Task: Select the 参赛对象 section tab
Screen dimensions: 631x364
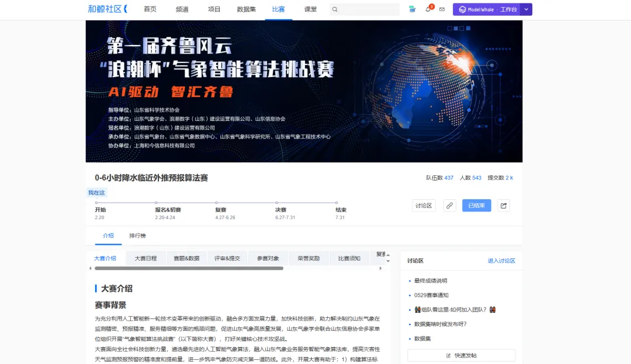Action: click(x=268, y=258)
